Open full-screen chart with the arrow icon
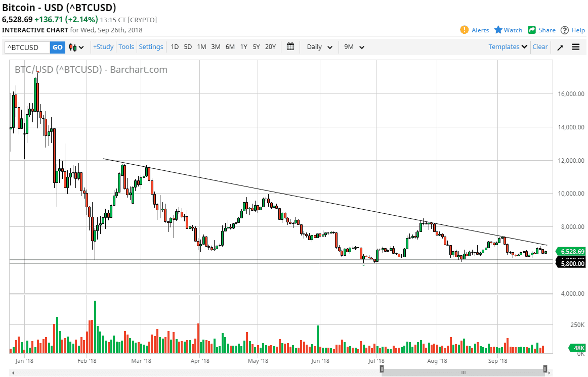Viewport: 588px width, 377px height. 560,46
